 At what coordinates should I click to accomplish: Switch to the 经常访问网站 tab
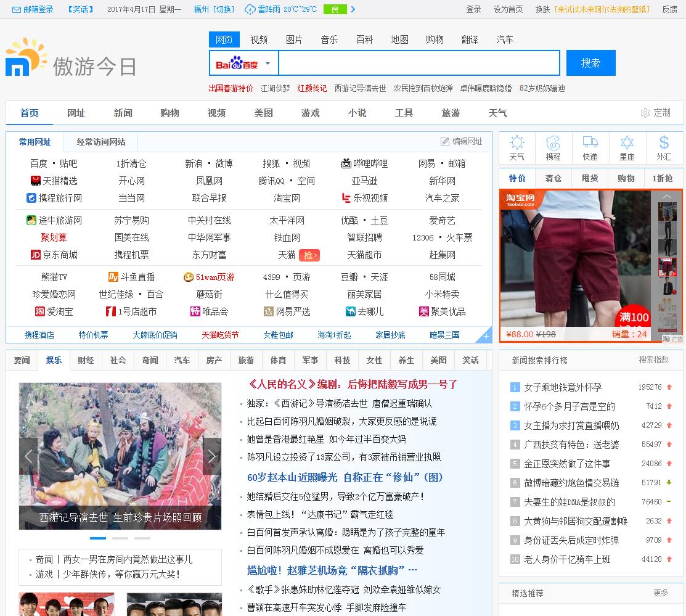[100, 142]
